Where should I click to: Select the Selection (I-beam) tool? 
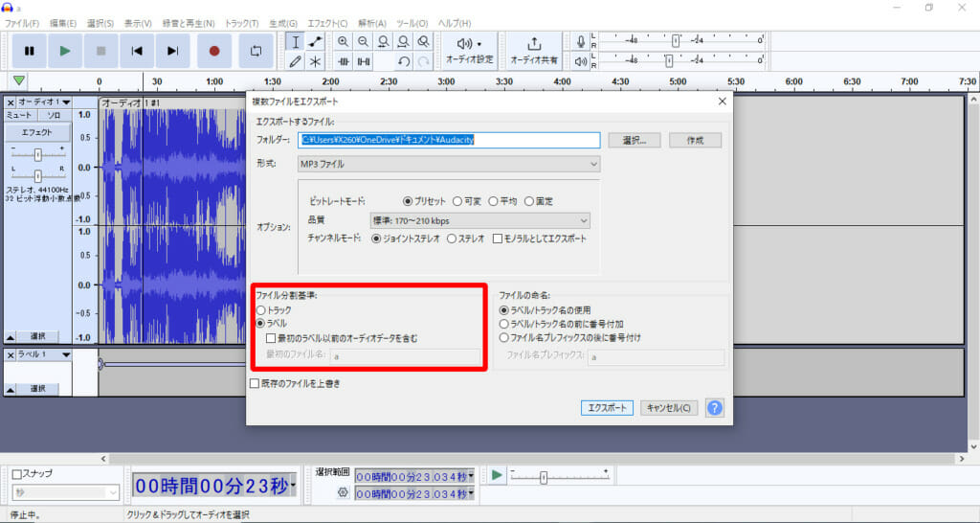click(296, 42)
